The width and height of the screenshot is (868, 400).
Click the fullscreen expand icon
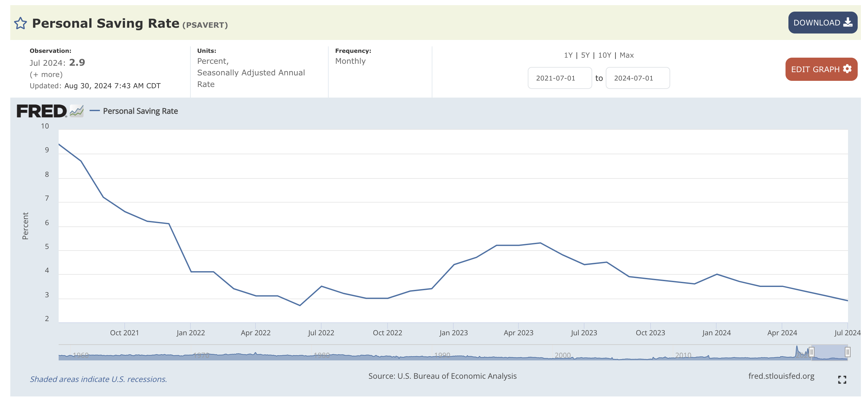point(842,380)
